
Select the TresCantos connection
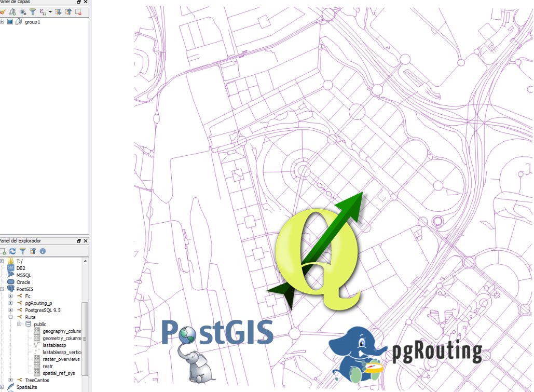click(37, 381)
